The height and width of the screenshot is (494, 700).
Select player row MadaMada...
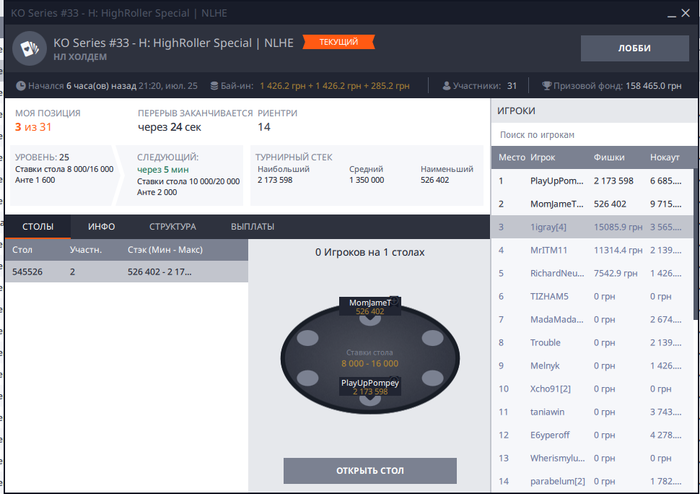click(592, 320)
